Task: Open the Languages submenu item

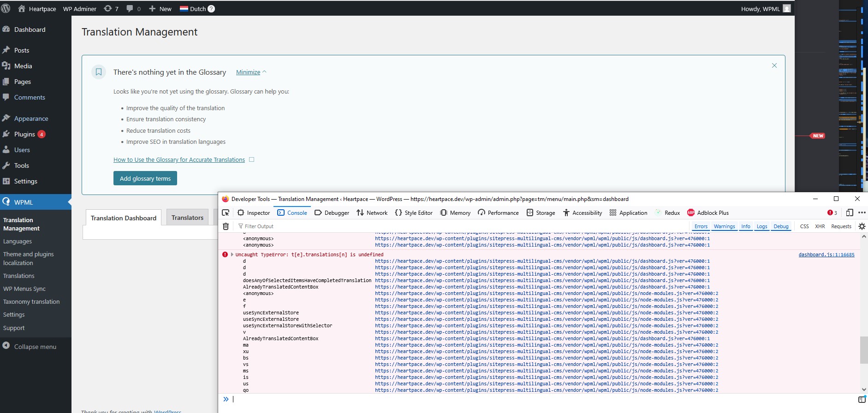Action: click(18, 241)
